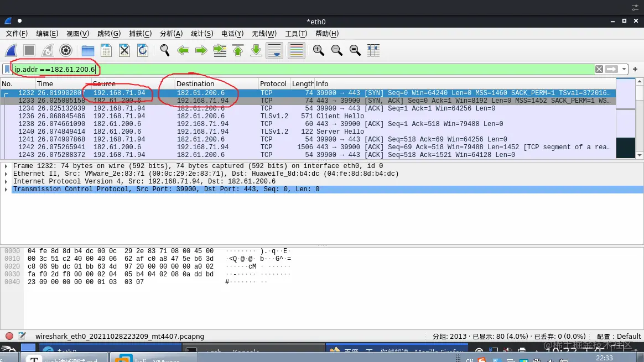644x362 pixels.
Task: Go to specified packet icon
Action: coord(220,50)
